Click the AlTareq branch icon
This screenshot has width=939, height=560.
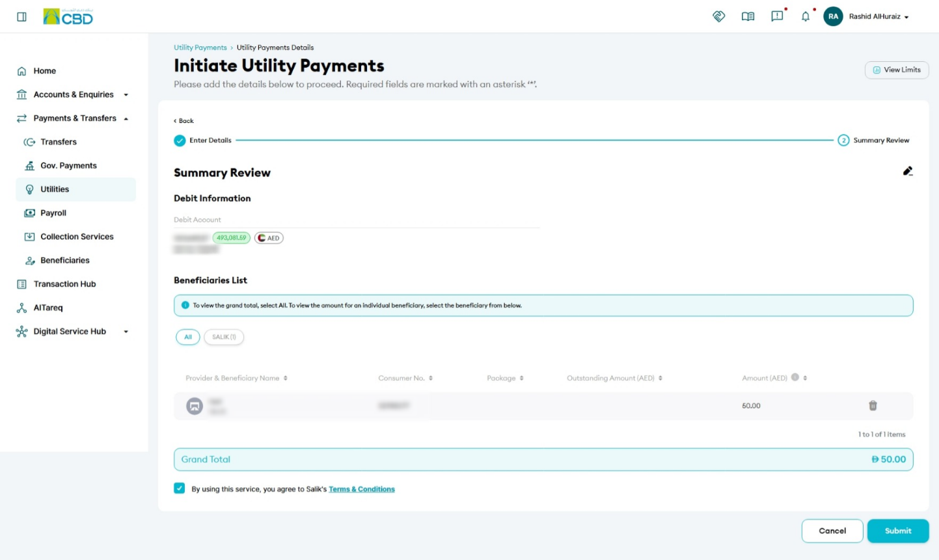(21, 308)
